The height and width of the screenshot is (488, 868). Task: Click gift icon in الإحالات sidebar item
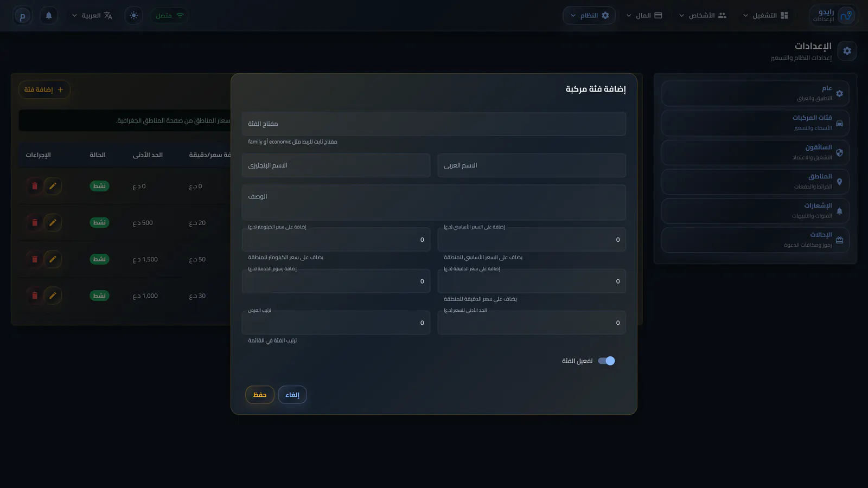[x=839, y=240]
